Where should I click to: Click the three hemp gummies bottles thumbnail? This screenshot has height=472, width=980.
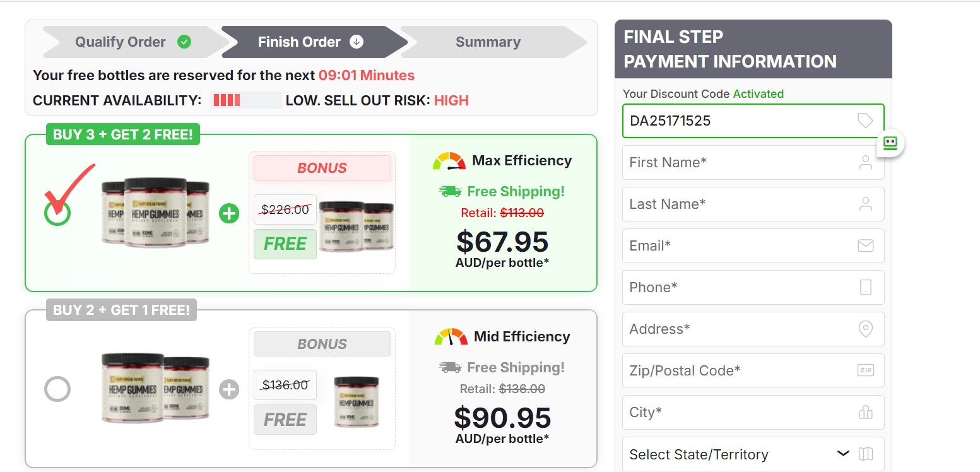click(155, 212)
